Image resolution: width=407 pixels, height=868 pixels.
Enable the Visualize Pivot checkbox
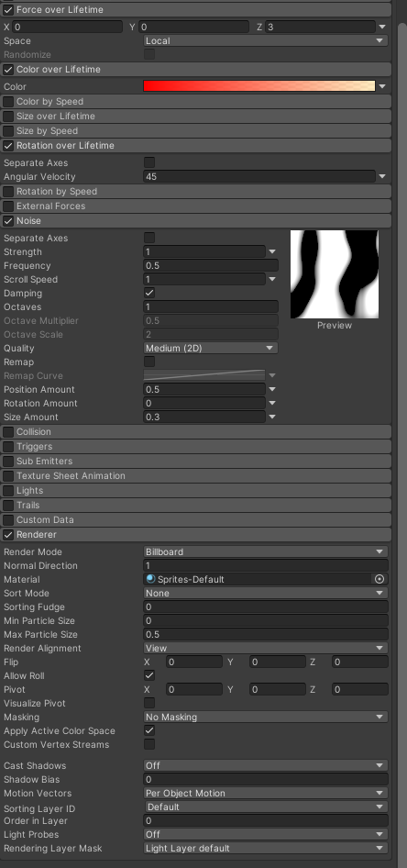[149, 703]
